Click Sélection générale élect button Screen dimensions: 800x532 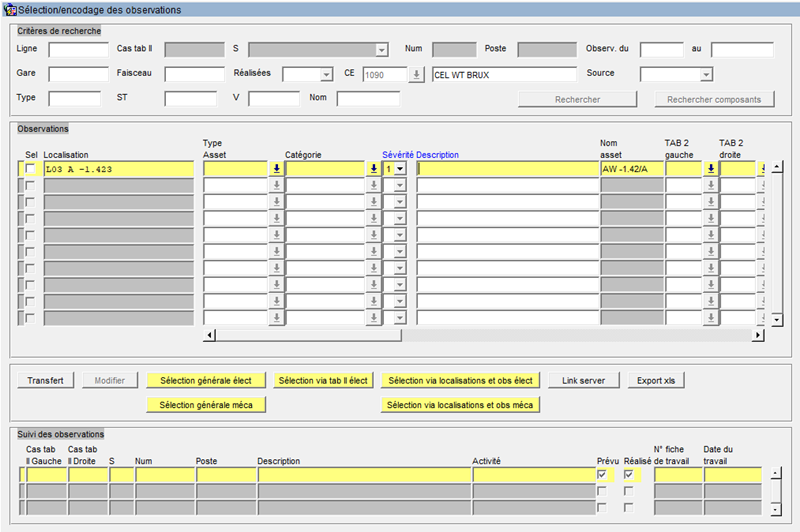206,381
